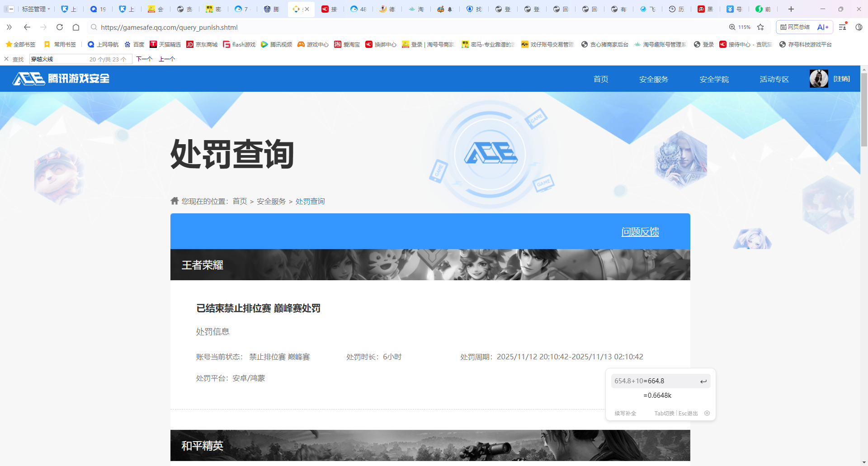868x466 pixels.
Task: Refresh the current page
Action: 59,27
